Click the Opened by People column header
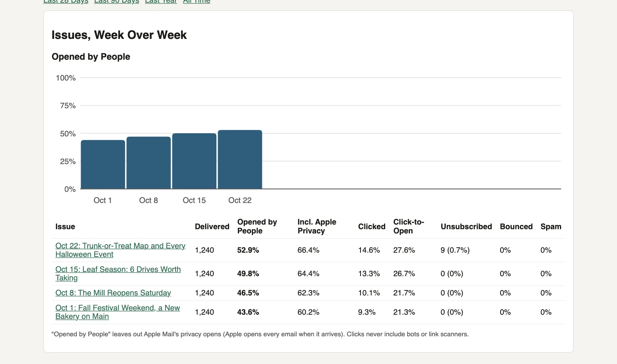Viewport: 617px width, 364px height. [x=257, y=226]
